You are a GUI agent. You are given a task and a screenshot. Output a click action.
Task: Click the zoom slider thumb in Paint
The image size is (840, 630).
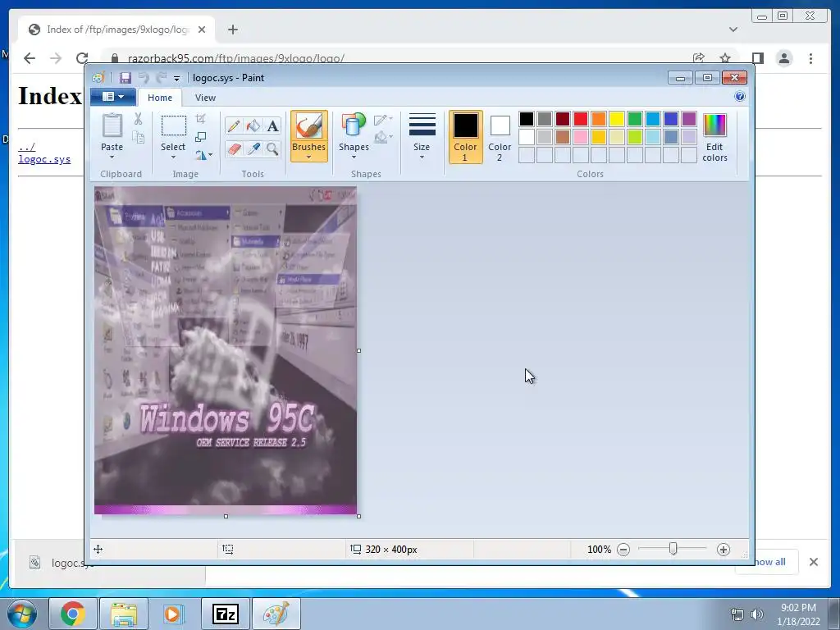pyautogui.click(x=673, y=549)
